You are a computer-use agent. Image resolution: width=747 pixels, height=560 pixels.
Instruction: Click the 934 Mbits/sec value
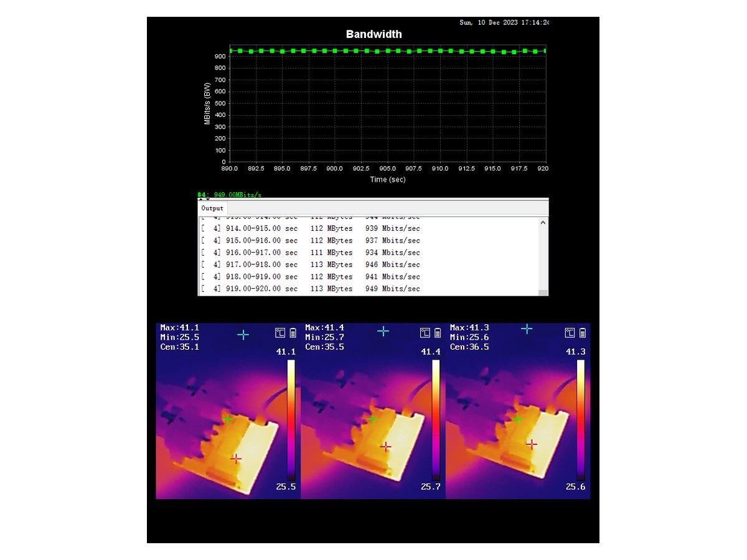[393, 253]
